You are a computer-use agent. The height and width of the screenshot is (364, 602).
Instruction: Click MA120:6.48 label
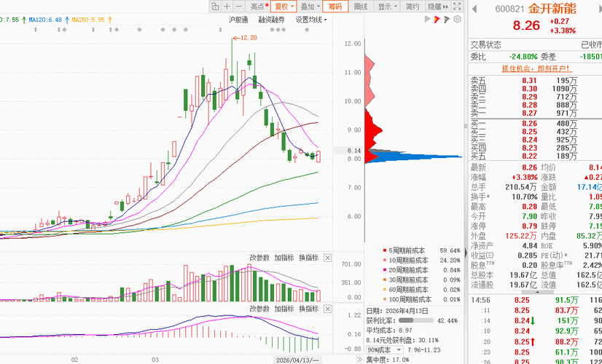point(45,19)
